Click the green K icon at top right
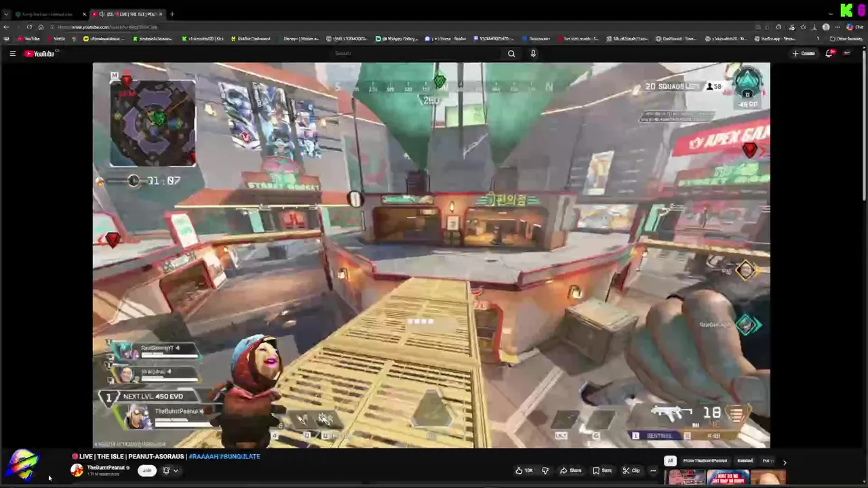The height and width of the screenshot is (488, 868). click(x=846, y=11)
